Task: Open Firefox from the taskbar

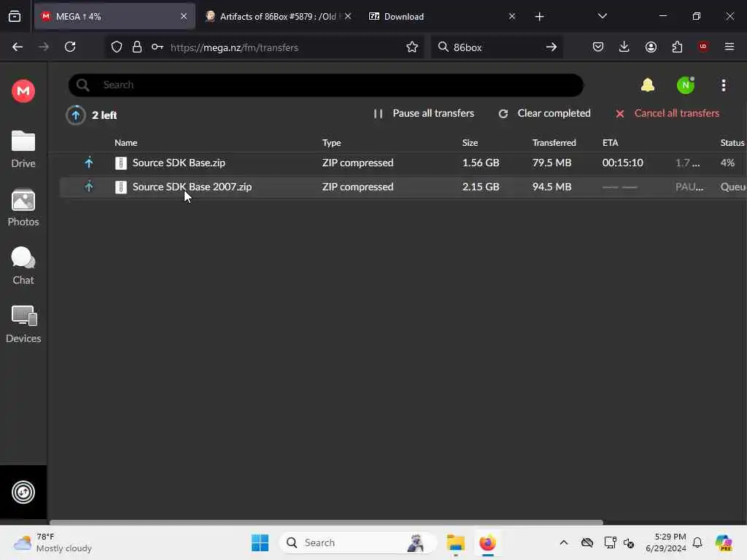Action: click(487, 542)
